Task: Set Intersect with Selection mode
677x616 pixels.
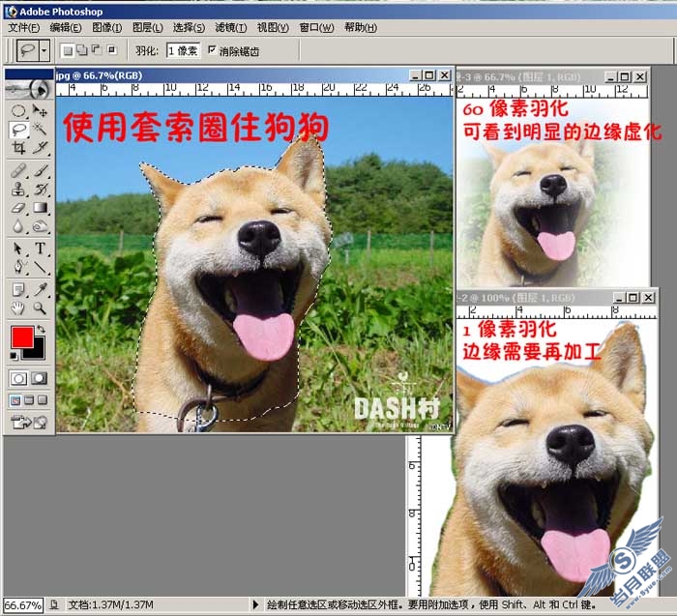Action: tap(112, 50)
